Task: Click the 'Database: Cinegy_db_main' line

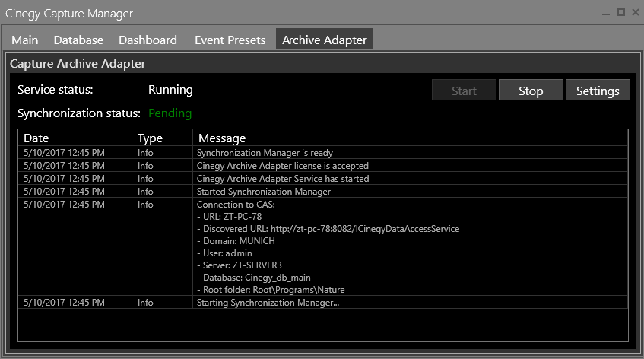Action: (253, 278)
